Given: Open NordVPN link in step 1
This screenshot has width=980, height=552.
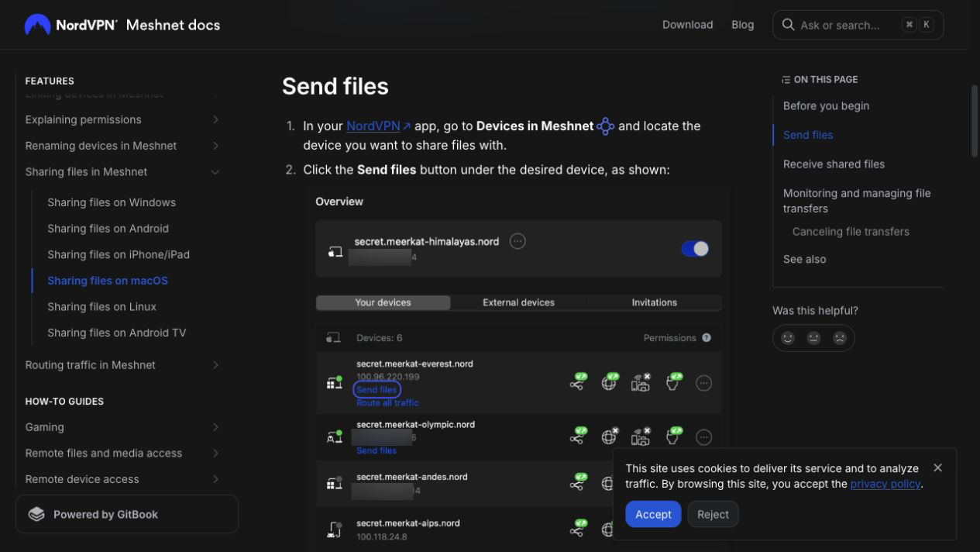Looking at the screenshot, I should click(x=379, y=126).
